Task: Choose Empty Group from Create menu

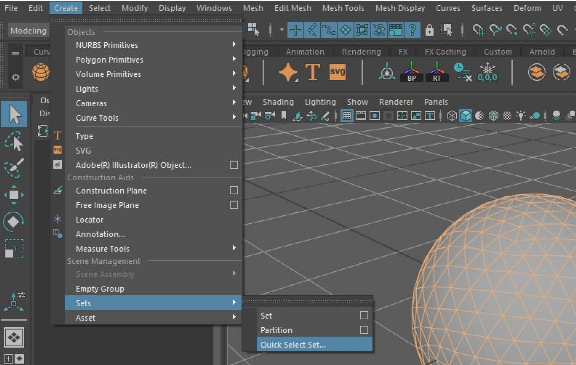Action: [x=154, y=289]
